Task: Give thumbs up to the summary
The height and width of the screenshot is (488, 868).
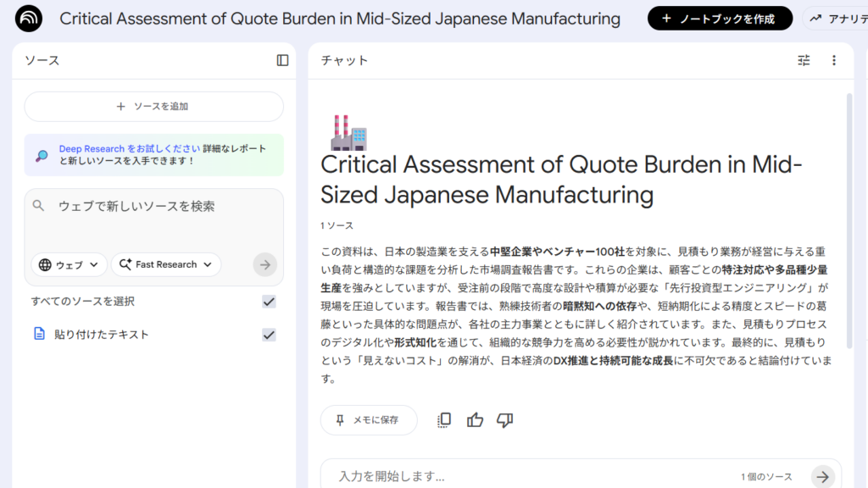Action: (x=475, y=420)
